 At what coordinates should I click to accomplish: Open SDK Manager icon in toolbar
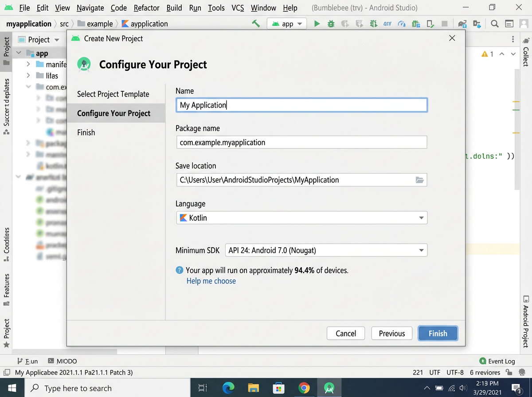point(477,24)
